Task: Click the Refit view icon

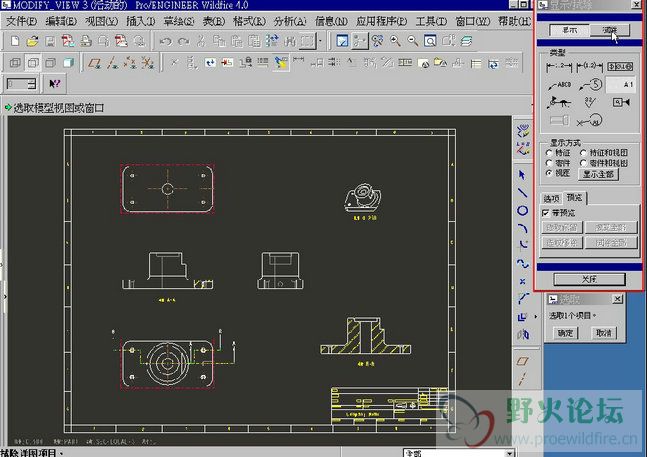Action: pos(430,41)
